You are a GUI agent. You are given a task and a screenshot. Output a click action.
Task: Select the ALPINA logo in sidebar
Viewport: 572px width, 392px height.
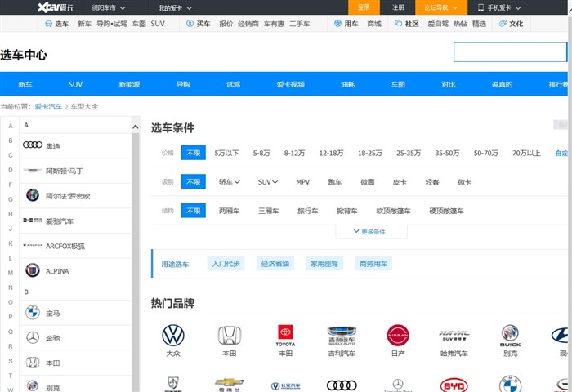point(33,270)
